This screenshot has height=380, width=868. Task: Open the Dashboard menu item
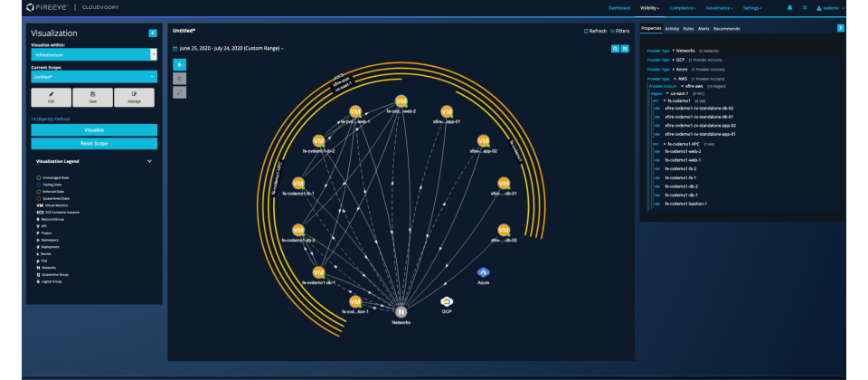(x=618, y=8)
